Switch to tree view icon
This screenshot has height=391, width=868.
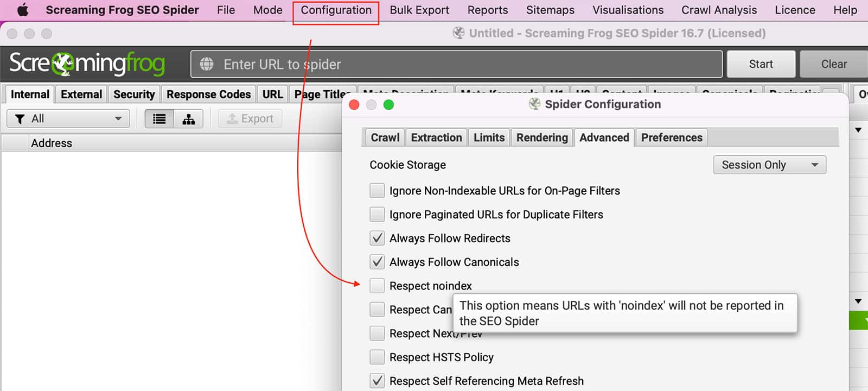(188, 119)
